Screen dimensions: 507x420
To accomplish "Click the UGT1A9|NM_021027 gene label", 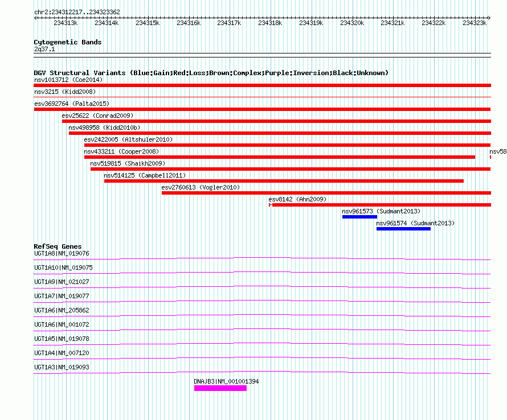I will coord(62,282).
